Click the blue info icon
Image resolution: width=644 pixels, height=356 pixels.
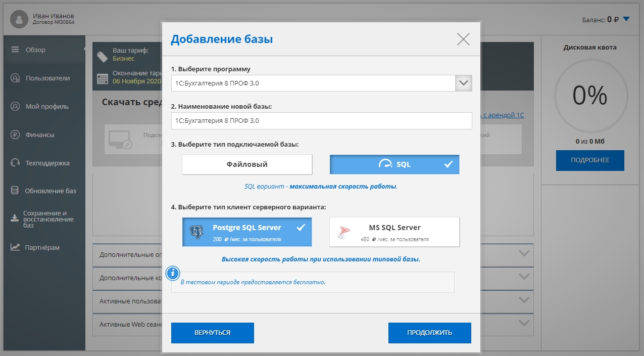click(x=173, y=273)
